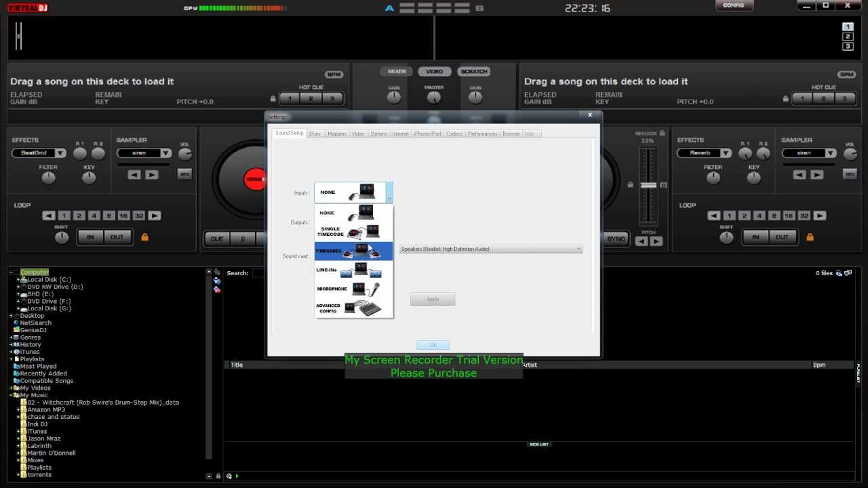The width and height of the screenshot is (868, 488).
Task: Open the Speakers Realtek sound card dropdown
Action: 491,249
